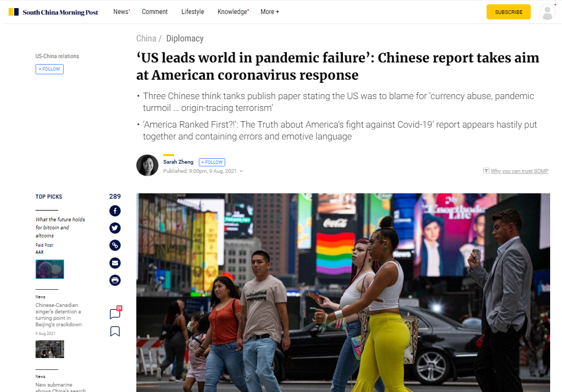Open the News menu
The image size is (562, 392).
tap(121, 12)
